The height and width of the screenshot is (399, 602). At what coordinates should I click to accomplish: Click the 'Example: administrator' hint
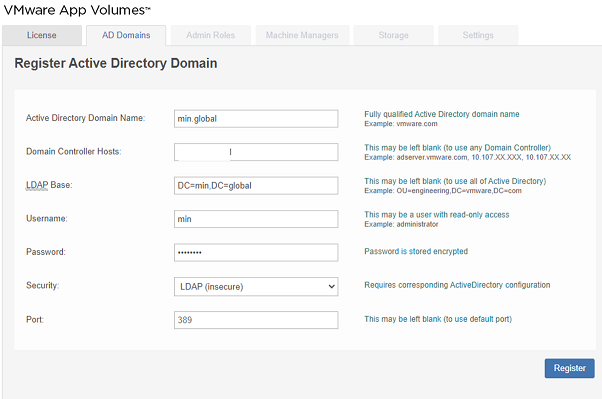click(401, 224)
